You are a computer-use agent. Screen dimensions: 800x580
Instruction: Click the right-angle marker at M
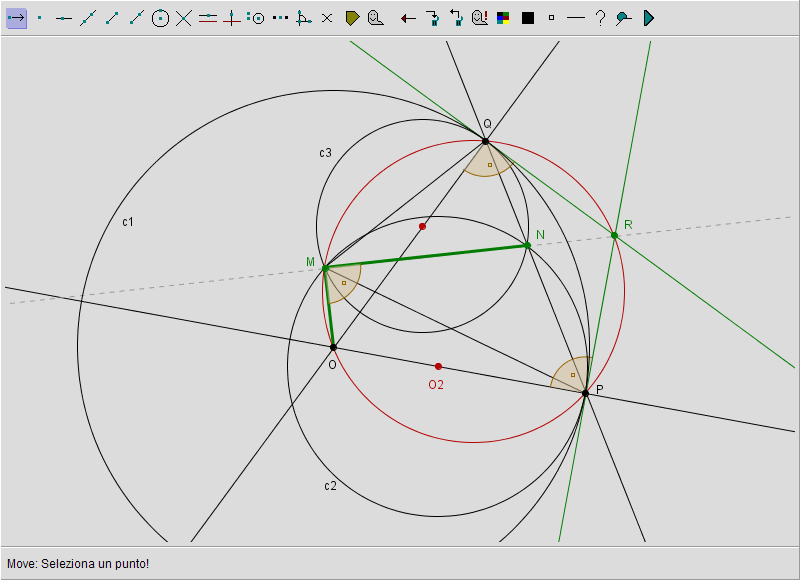pyautogui.click(x=342, y=282)
